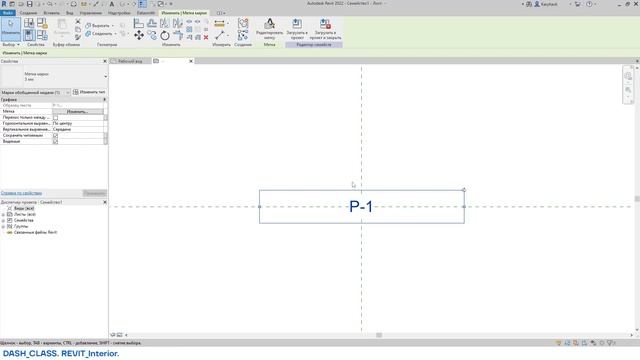Viewport: 640px width, 360px height.
Task: Click the Align tool icon in Modify panel
Action: (x=139, y=23)
